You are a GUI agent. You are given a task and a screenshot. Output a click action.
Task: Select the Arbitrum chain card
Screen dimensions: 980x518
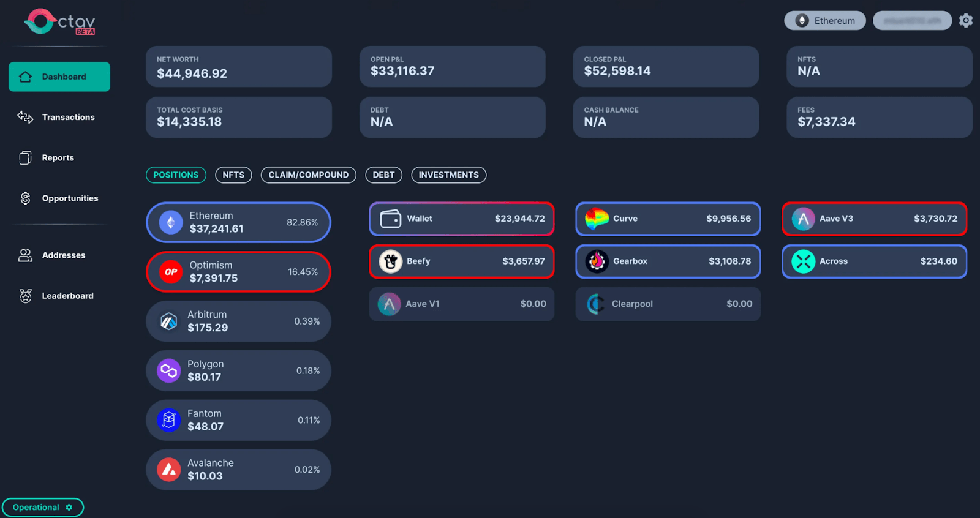[238, 321]
